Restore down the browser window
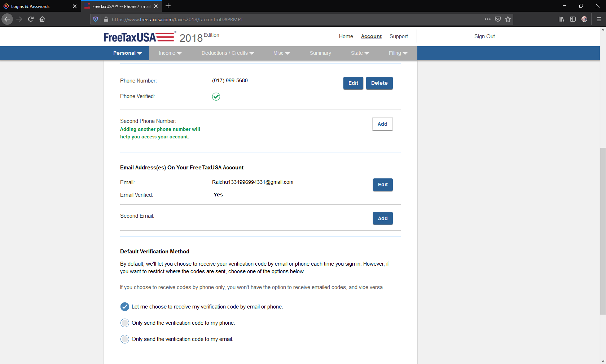 (x=581, y=6)
